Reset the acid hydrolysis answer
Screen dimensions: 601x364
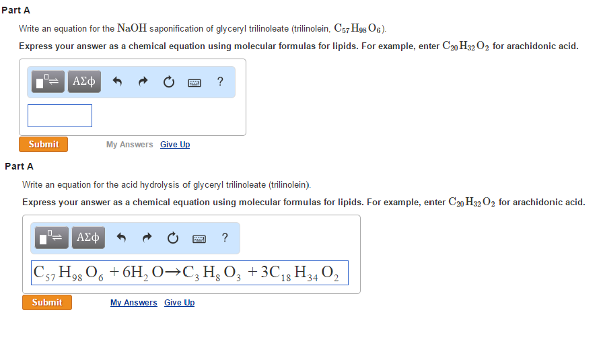pyautogui.click(x=172, y=238)
